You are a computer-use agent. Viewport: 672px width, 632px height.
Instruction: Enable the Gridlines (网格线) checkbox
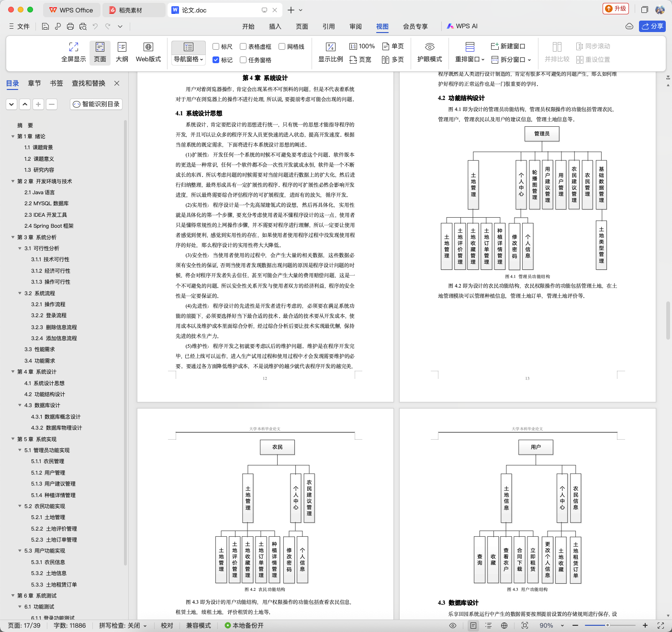tap(282, 46)
